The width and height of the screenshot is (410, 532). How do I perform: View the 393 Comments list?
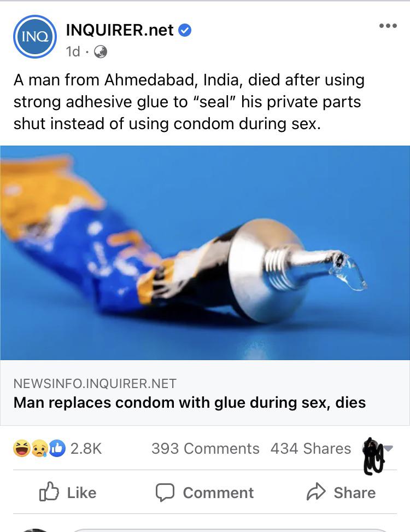coord(206,449)
